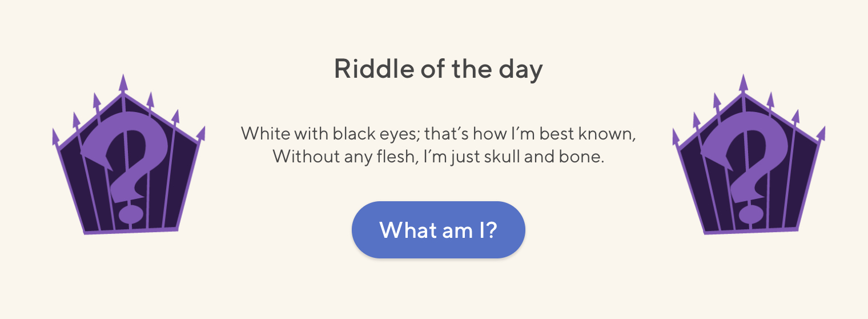This screenshot has width=868, height=319.
Task: Click the right purple gate riddle icon
Action: click(x=749, y=154)
